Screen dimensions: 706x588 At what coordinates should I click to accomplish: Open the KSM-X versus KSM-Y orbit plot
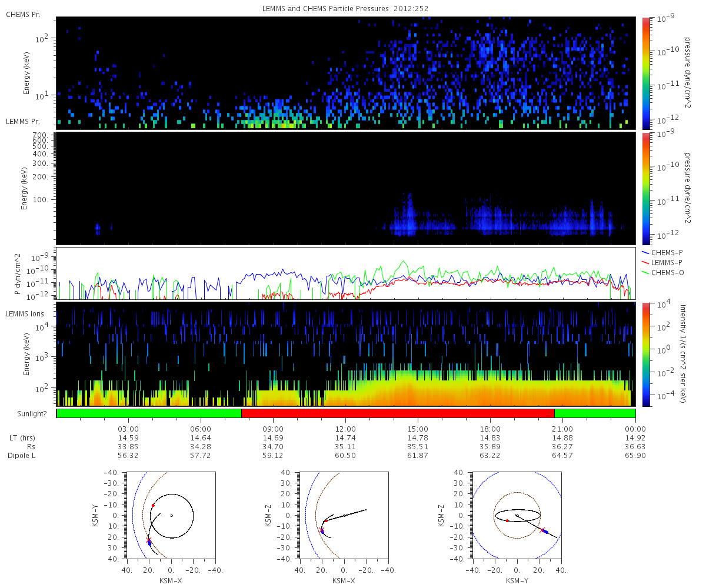pos(171,515)
